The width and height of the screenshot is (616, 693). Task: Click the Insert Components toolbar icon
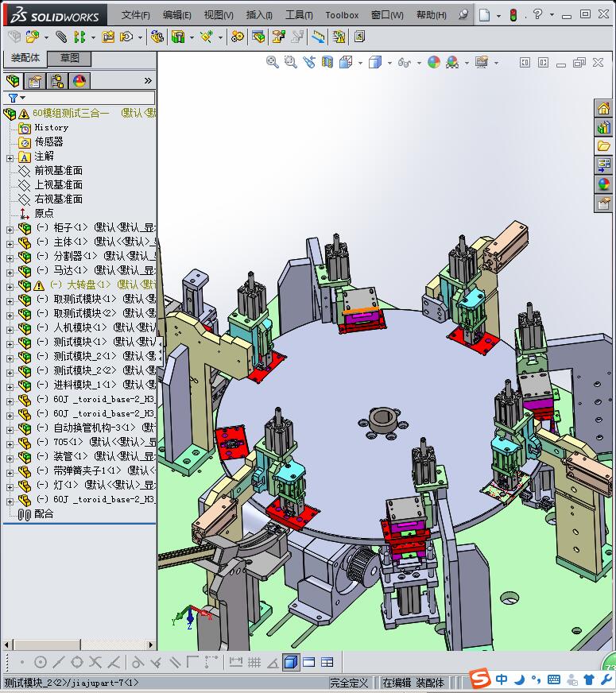click(33, 37)
